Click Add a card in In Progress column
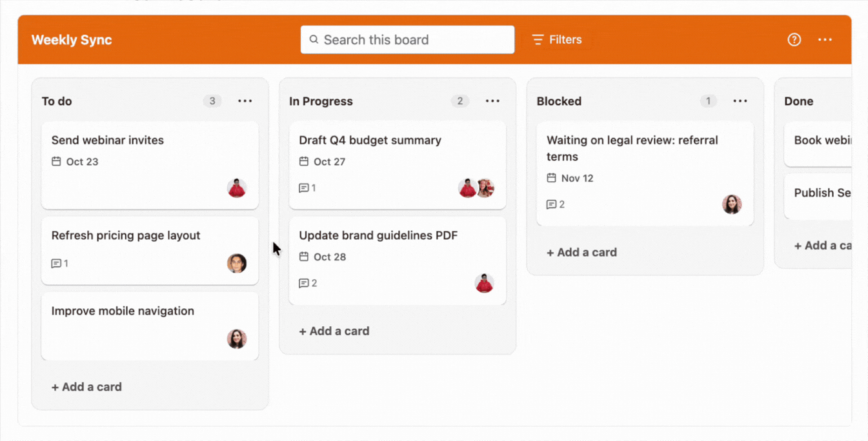The width and height of the screenshot is (868, 441). (x=334, y=331)
